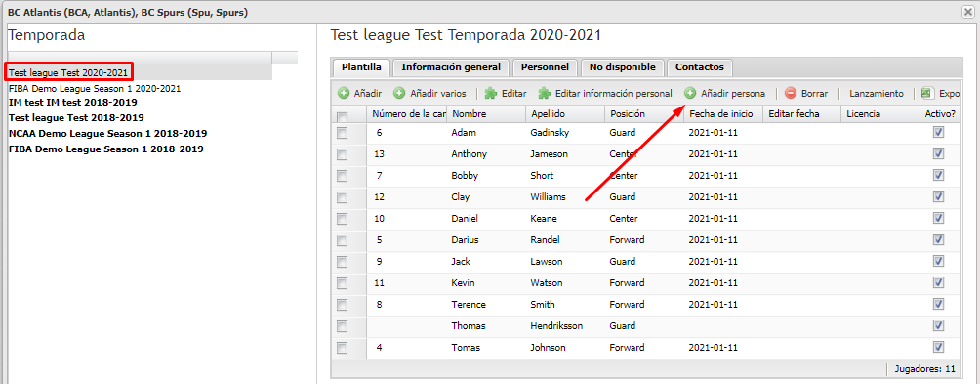This screenshot has height=384, width=980.
Task: Tick the row checkbox for Kevin Watson
Action: (x=342, y=283)
